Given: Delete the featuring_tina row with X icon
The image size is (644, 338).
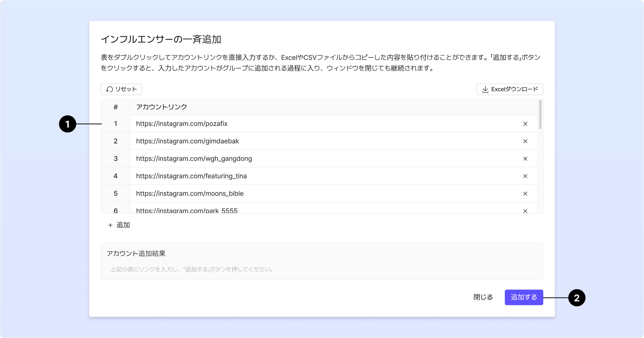Looking at the screenshot, I should click(525, 176).
